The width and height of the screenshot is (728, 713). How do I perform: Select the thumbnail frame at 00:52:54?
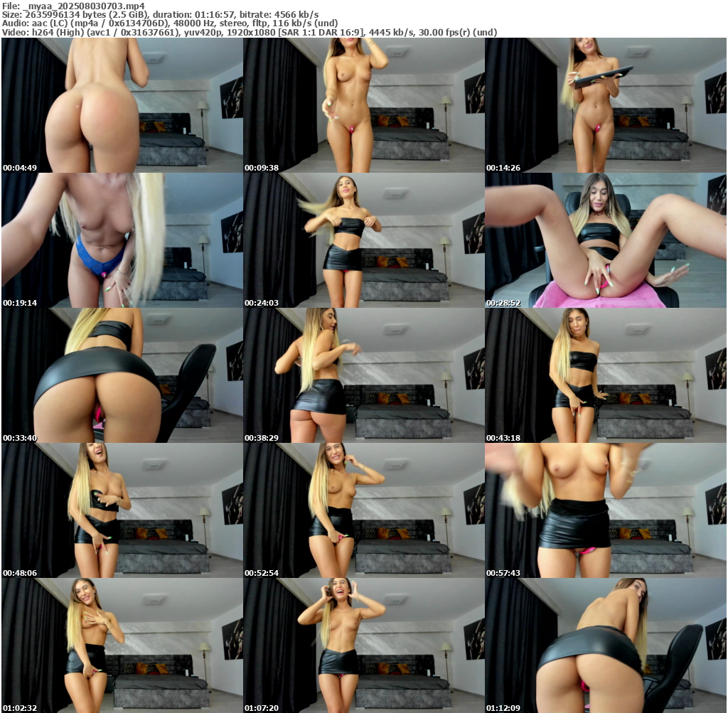pos(364,510)
